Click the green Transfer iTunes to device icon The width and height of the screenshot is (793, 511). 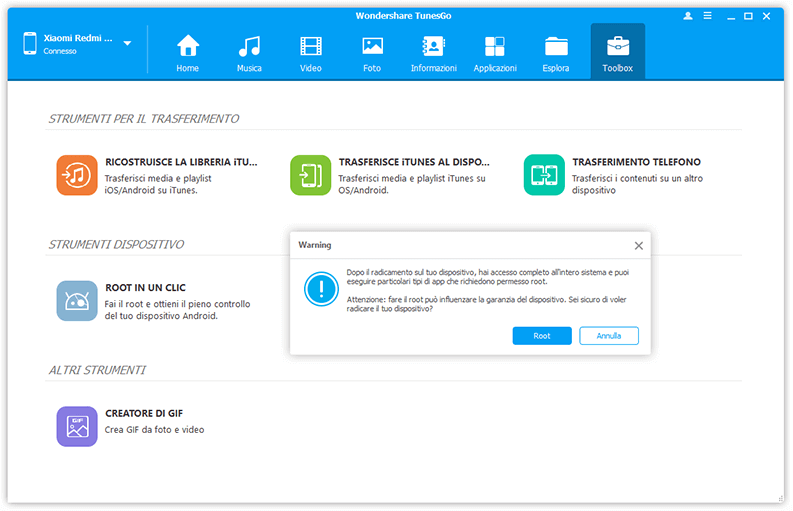(x=311, y=175)
